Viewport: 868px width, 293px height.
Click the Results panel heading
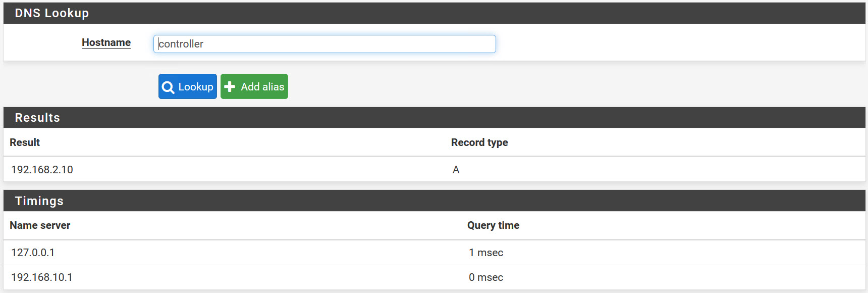coord(37,118)
